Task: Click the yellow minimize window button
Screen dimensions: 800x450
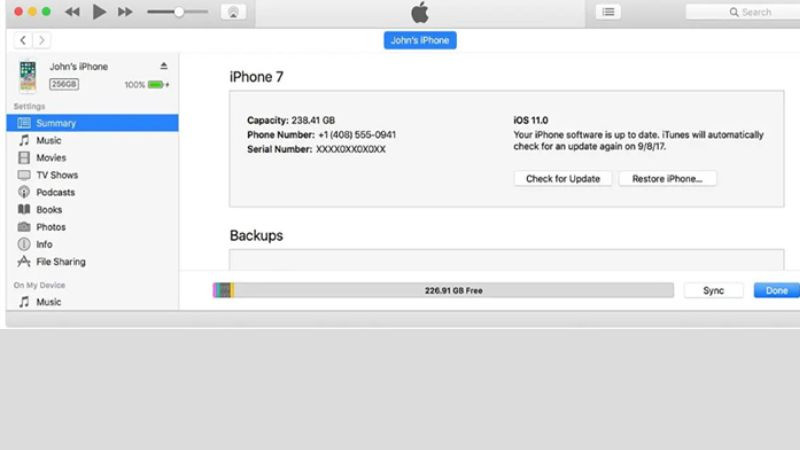Action: (32, 12)
